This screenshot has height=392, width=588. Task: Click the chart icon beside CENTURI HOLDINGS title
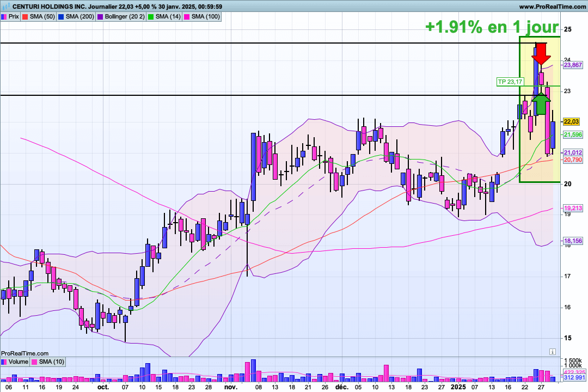point(5,7)
